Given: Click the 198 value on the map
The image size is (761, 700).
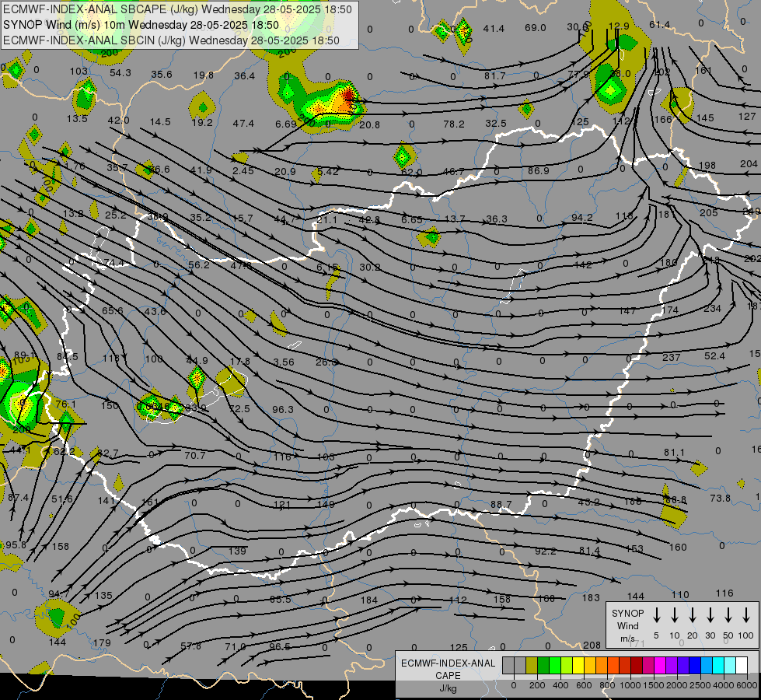Looking at the screenshot, I should click(707, 165).
